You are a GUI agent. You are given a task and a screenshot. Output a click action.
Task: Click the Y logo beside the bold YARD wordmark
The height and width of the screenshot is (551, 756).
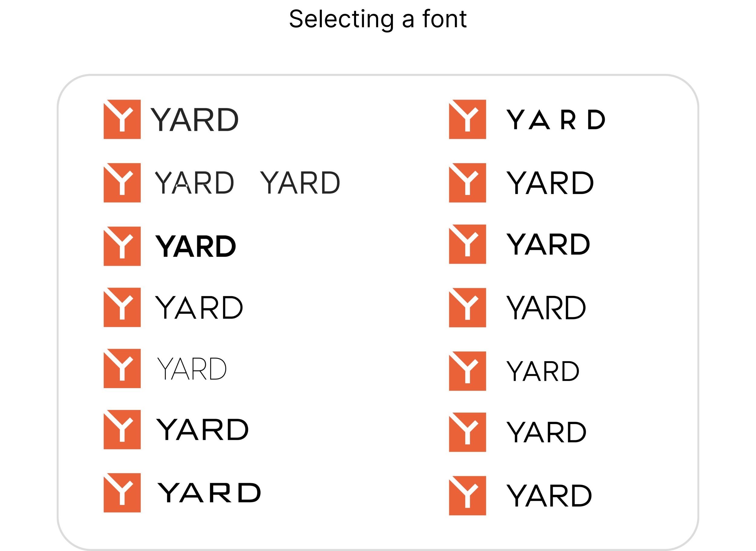[122, 246]
